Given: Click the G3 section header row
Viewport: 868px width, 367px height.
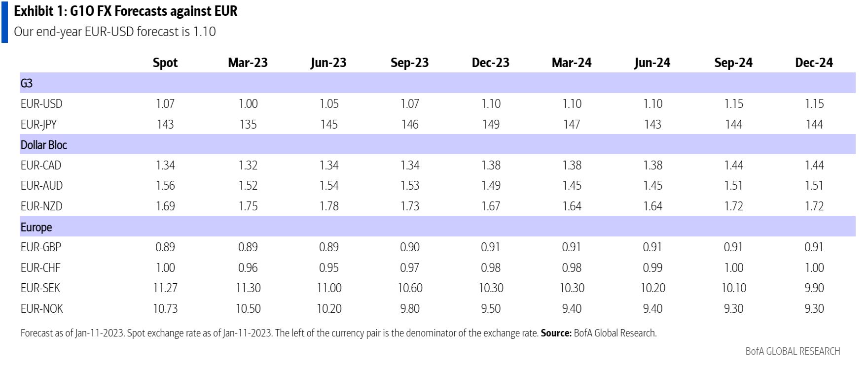Looking at the screenshot, I should 27,83.
